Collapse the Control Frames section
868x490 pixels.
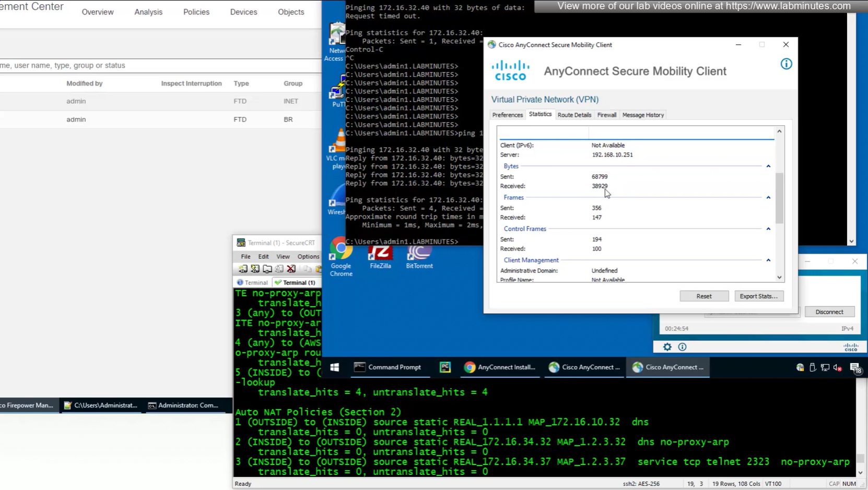pyautogui.click(x=768, y=229)
